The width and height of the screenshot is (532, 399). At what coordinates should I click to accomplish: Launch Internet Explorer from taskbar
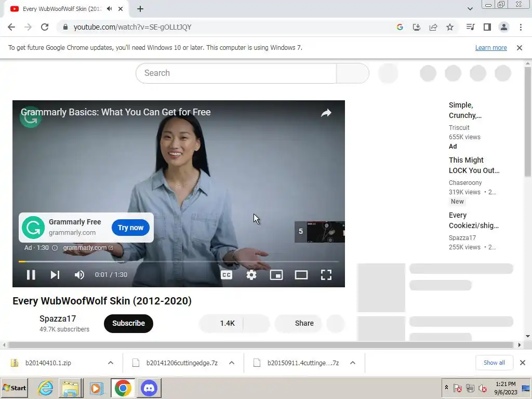coord(46,388)
